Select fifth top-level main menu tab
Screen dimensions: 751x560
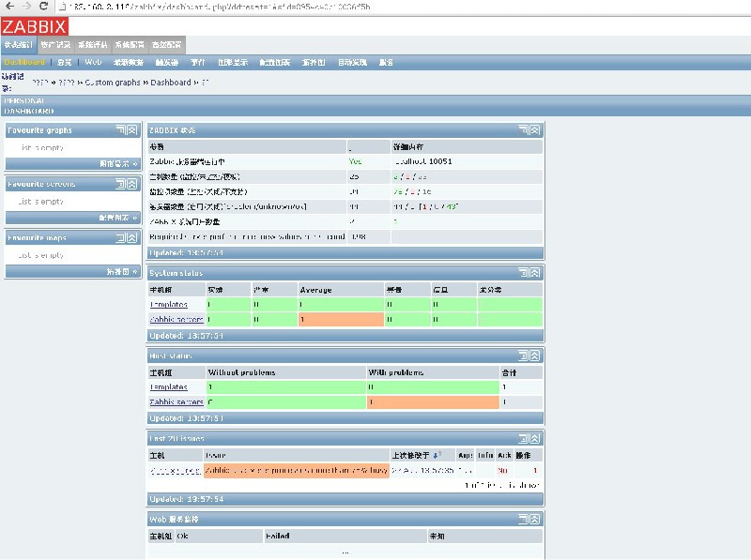167,44
